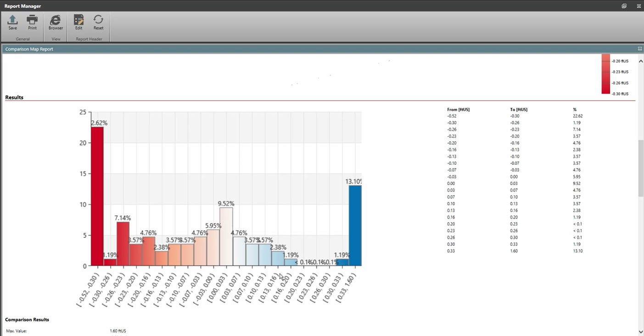
Task: Open report in Browser view
Action: (56, 22)
